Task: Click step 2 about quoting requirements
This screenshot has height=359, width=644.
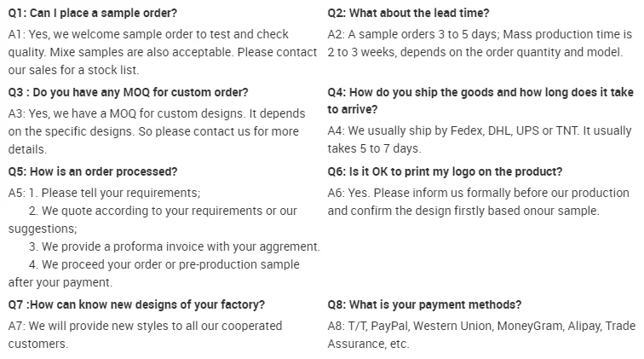Action: pyautogui.click(x=163, y=211)
